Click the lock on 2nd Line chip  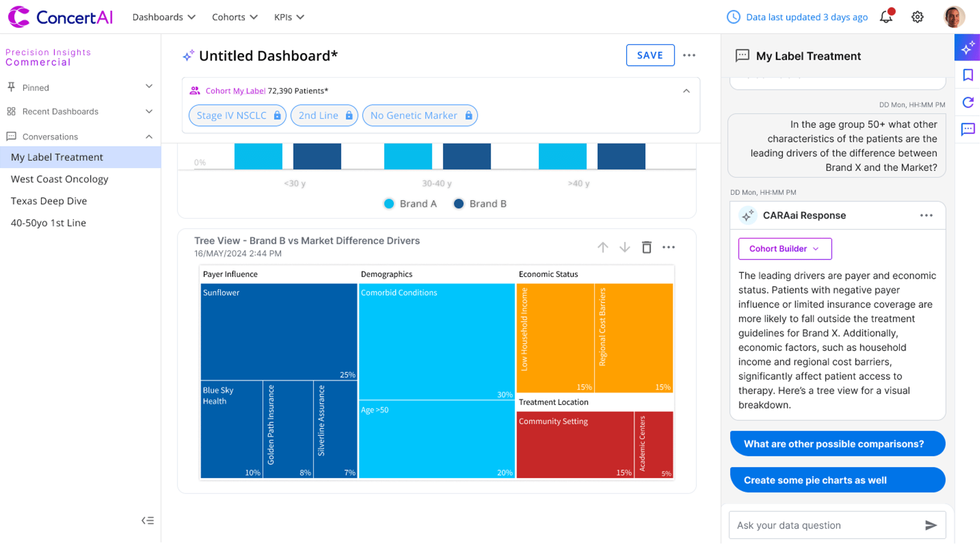(x=349, y=115)
